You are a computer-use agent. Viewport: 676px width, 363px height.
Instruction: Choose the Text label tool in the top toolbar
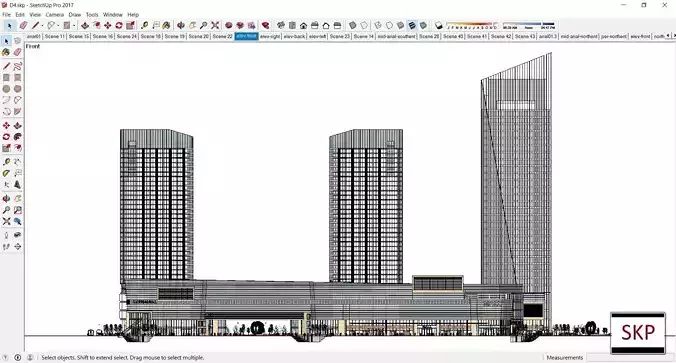156,25
